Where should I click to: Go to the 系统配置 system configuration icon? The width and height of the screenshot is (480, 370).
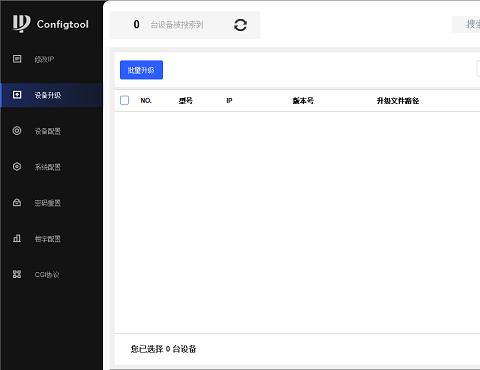click(17, 167)
